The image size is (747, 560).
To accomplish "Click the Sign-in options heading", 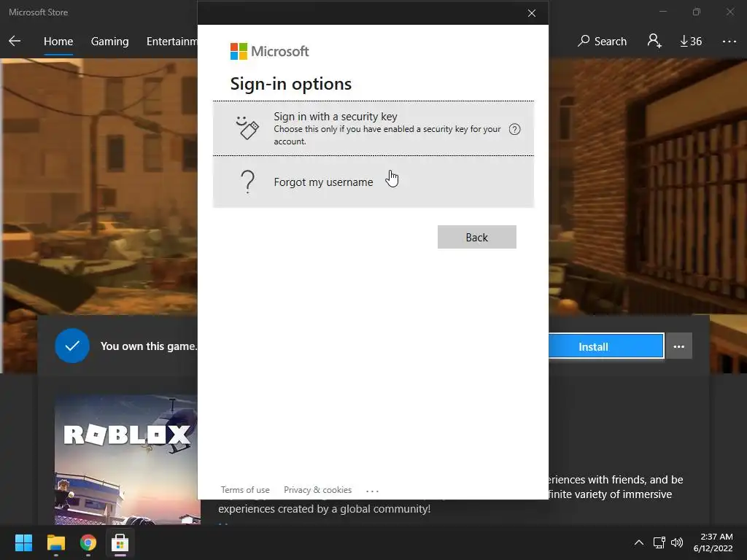I will pyautogui.click(x=290, y=85).
